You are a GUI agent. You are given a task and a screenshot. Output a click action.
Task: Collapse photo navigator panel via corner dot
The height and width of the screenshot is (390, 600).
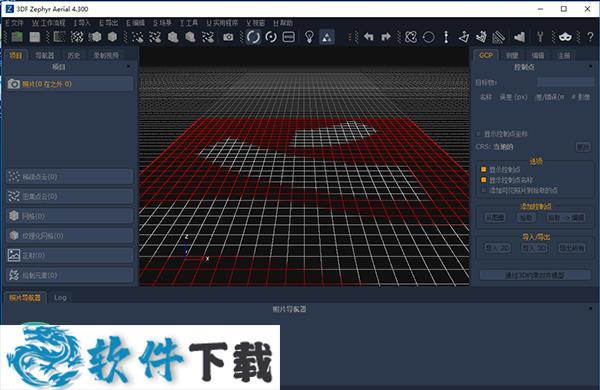tap(591, 308)
